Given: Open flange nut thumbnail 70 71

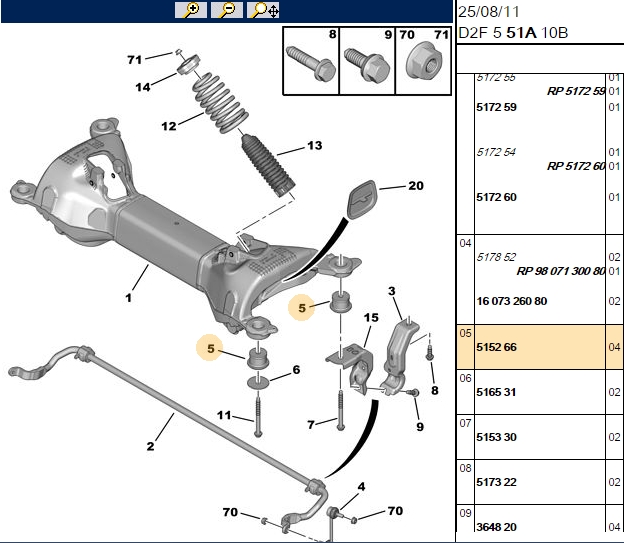Looking at the screenshot, I should pyautogui.click(x=423, y=61).
